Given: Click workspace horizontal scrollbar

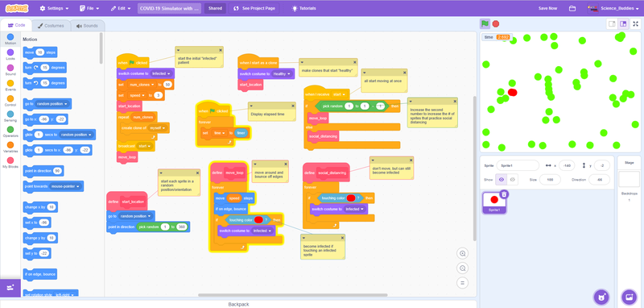Looking at the screenshot, I should pos(293,295).
